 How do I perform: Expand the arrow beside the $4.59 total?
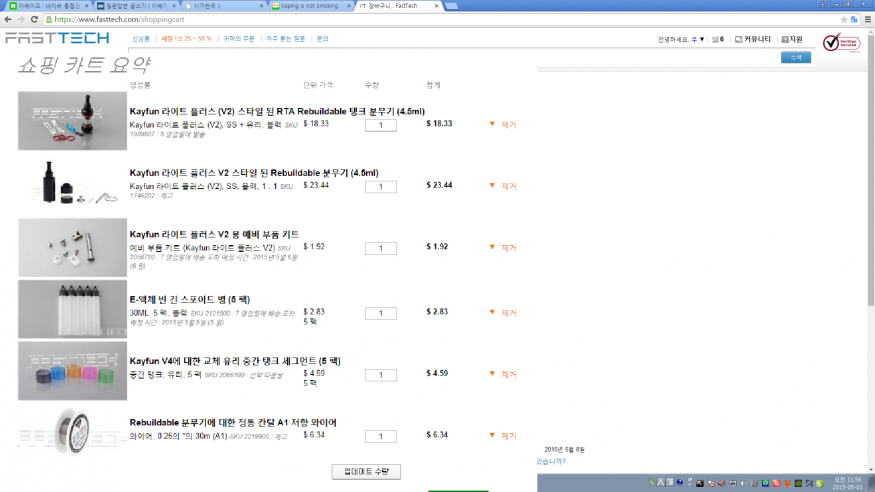click(x=492, y=373)
